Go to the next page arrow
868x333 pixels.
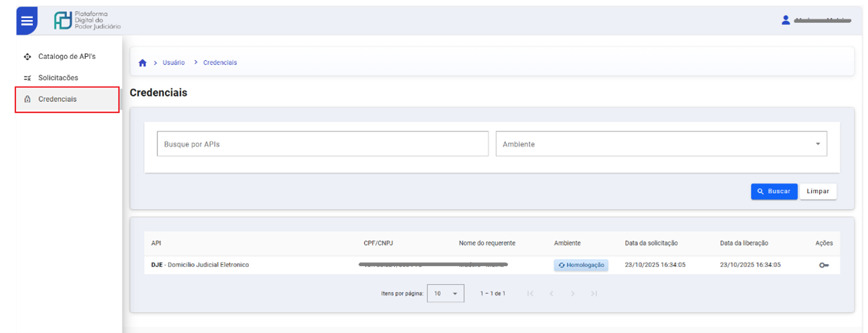click(572, 293)
